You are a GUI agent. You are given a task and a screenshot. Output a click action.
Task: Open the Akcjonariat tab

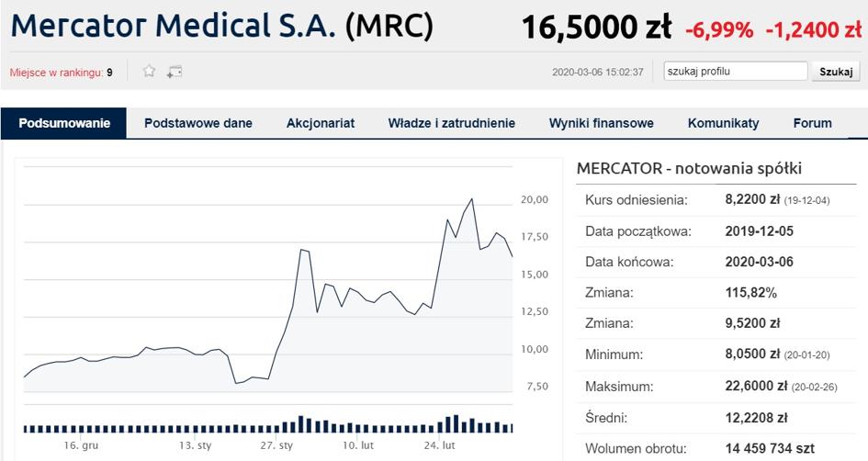point(321,123)
